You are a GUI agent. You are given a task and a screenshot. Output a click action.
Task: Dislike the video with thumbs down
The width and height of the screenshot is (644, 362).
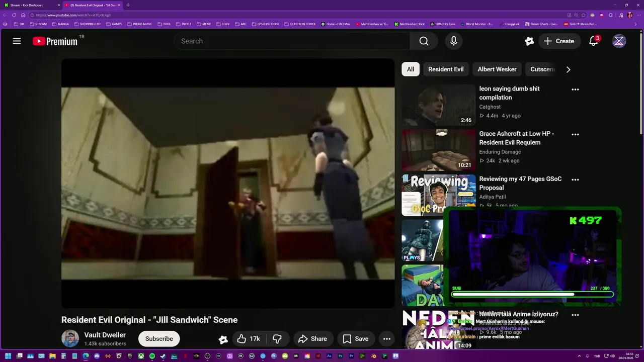[x=277, y=339]
